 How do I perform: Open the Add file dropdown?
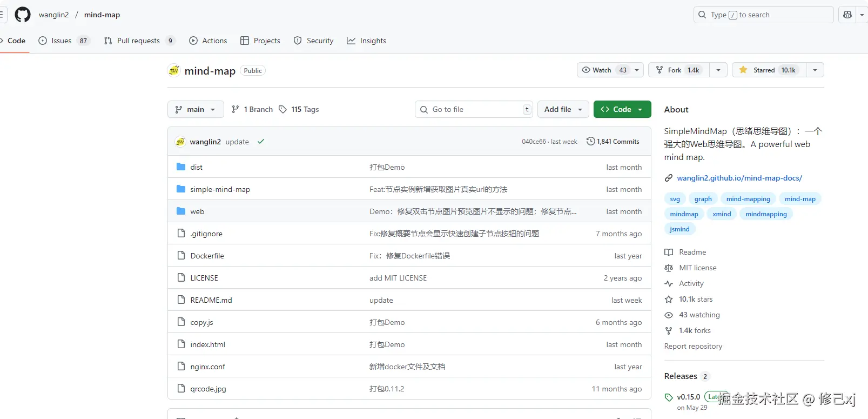[x=563, y=109]
